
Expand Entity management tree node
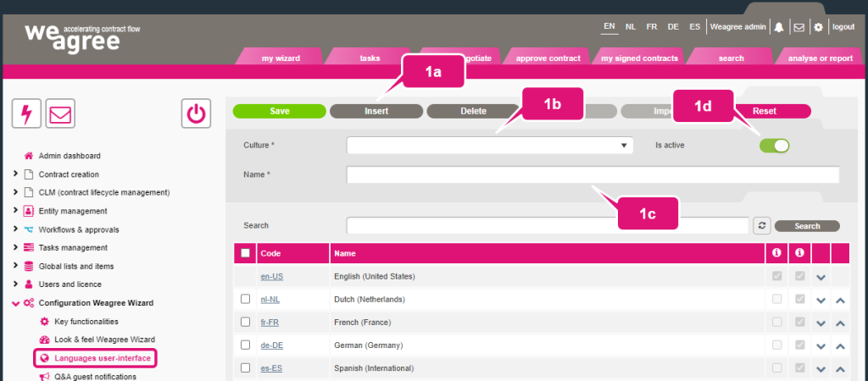click(15, 211)
